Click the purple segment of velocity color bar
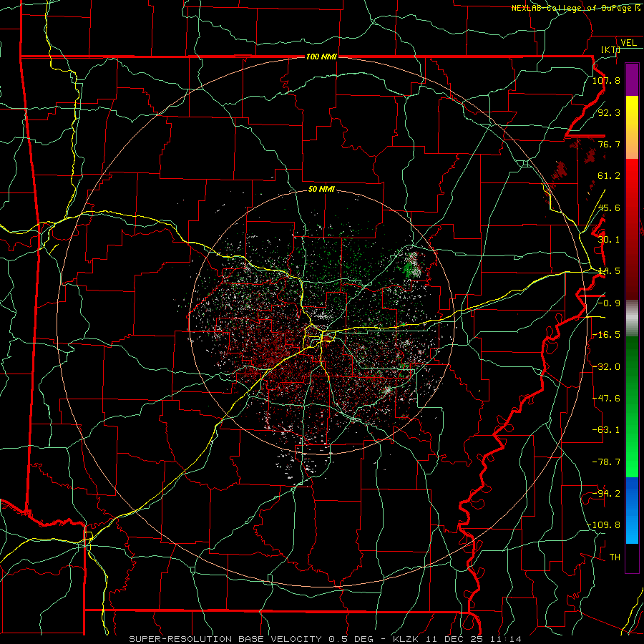Viewport: 644px width, 644px height. click(632, 79)
